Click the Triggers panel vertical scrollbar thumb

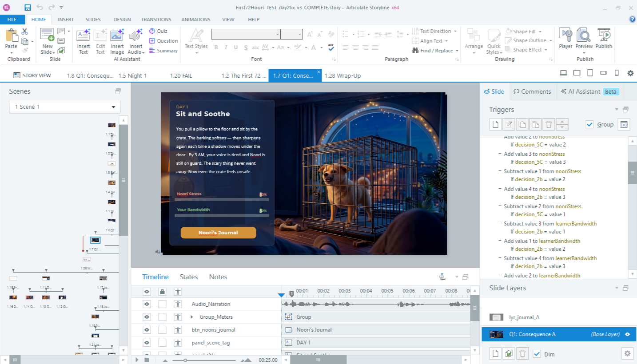tap(632, 173)
